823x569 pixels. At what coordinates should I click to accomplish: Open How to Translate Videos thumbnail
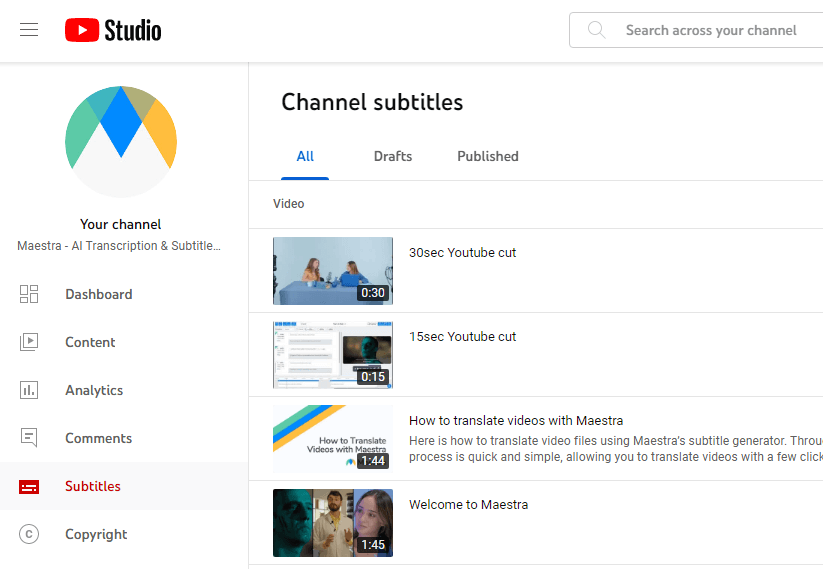click(x=333, y=439)
